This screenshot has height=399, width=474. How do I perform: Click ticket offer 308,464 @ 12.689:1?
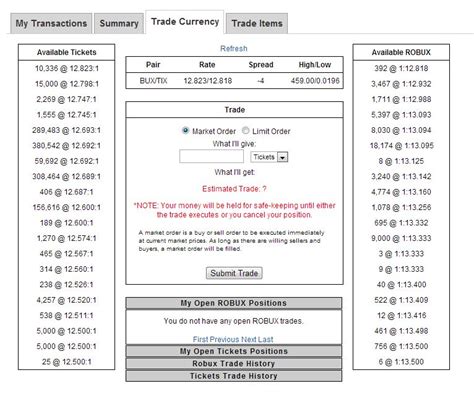click(x=66, y=176)
